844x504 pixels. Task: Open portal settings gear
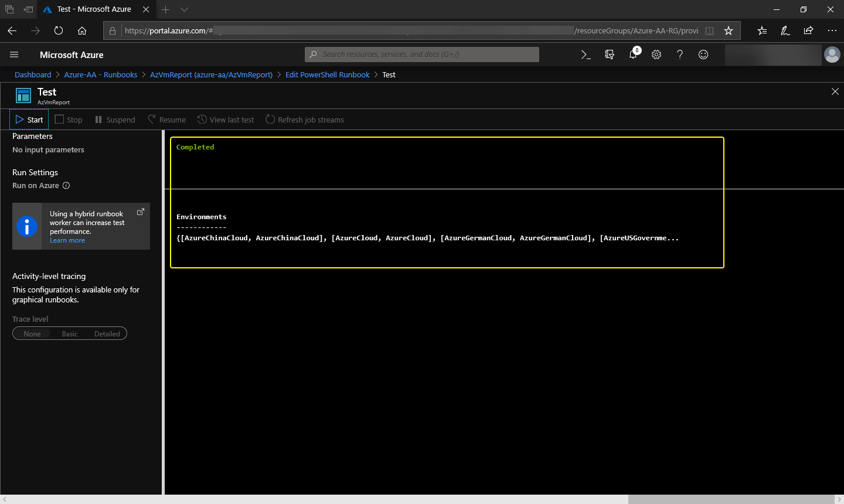click(x=656, y=55)
